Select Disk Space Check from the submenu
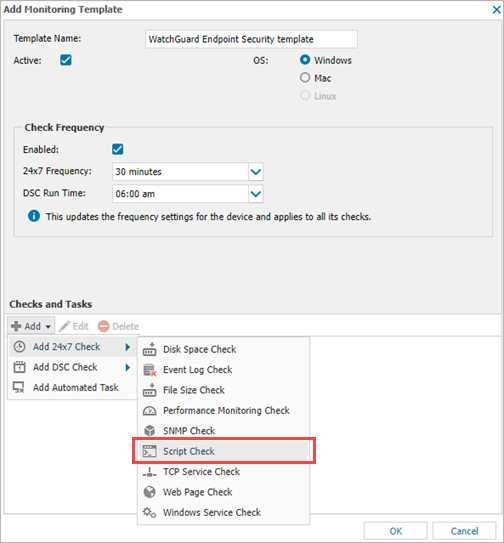 point(223,349)
